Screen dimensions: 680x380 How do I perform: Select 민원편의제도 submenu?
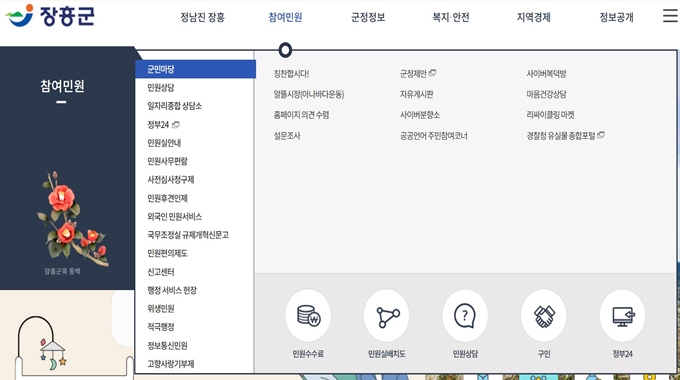[167, 253]
